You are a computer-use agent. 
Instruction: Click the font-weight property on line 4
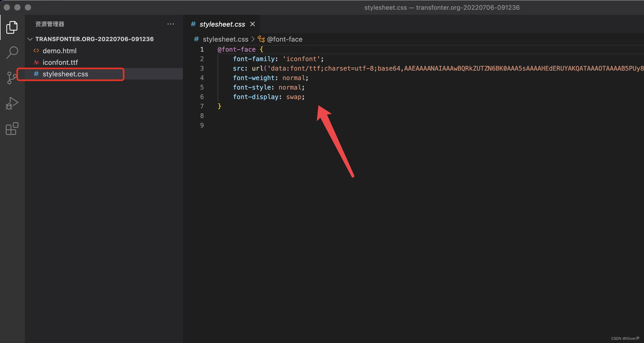(254, 78)
